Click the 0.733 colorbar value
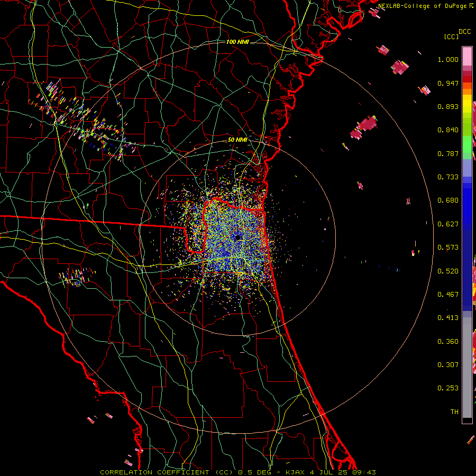 pos(448,177)
